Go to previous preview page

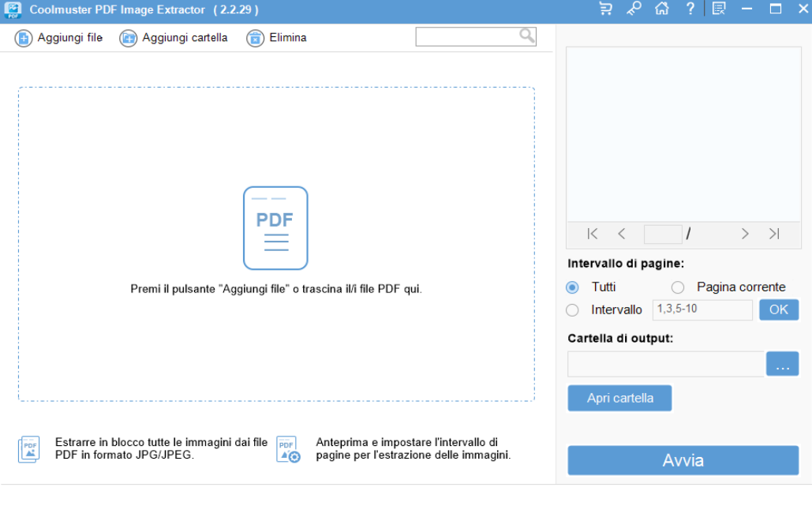point(622,234)
